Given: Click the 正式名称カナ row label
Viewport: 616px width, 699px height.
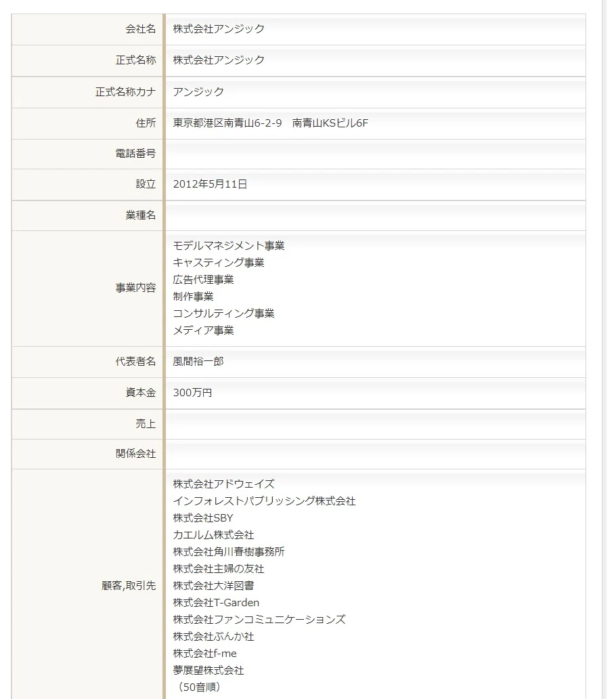Looking at the screenshot, I should pyautogui.click(x=126, y=92).
